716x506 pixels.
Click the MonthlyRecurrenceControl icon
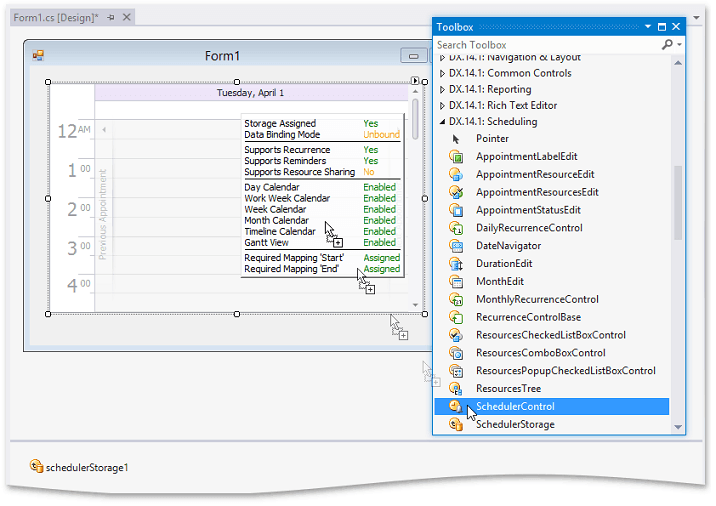pyautogui.click(x=456, y=300)
